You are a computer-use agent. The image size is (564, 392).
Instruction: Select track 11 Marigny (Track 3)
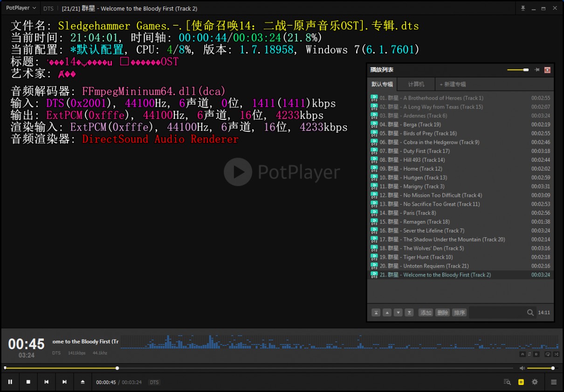pyautogui.click(x=461, y=186)
